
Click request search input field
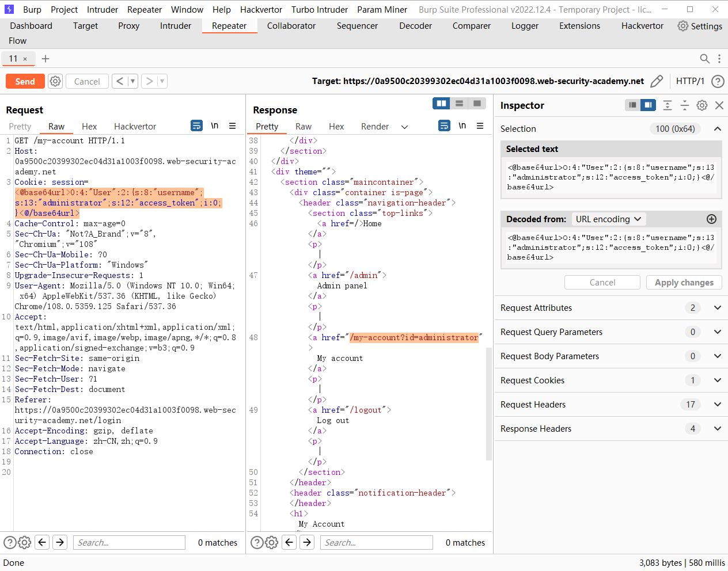[x=129, y=542]
